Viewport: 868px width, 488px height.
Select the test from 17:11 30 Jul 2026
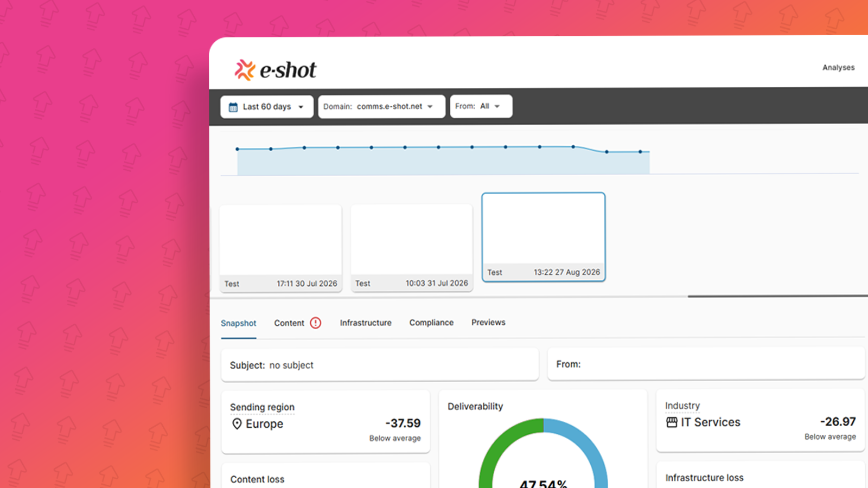click(280, 248)
